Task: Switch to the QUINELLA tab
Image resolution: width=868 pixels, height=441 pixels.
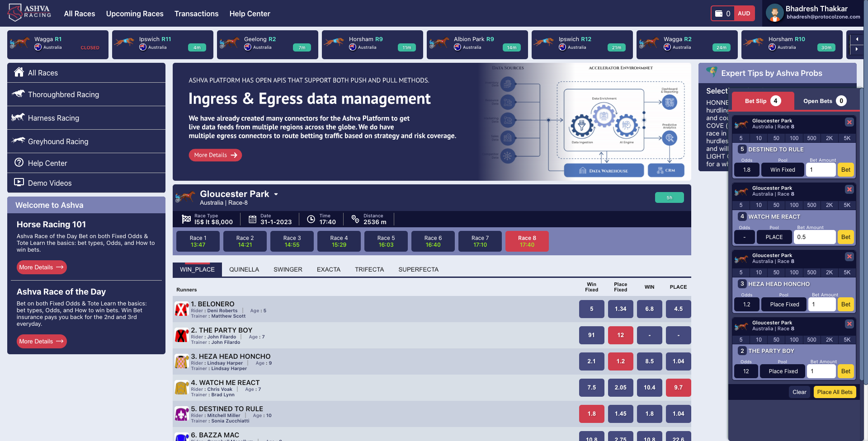Action: click(x=244, y=269)
